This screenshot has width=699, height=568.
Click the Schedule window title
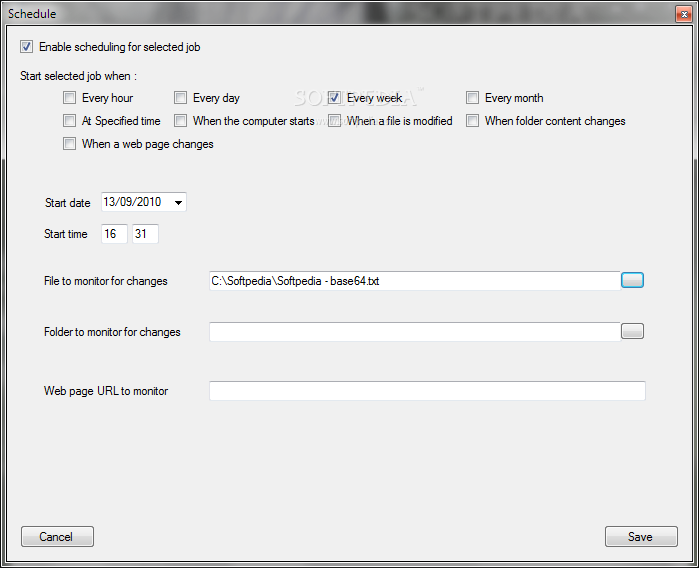(x=32, y=14)
